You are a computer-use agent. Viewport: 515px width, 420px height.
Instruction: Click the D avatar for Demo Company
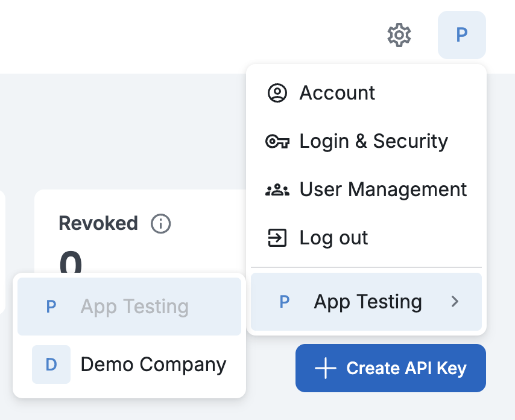click(51, 364)
